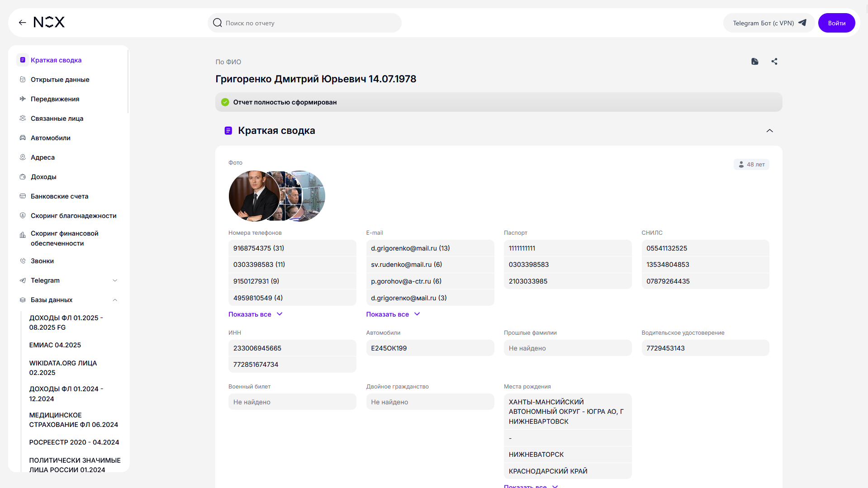Screen dimensions: 868x488
Task: Click the Адреса location icon
Action: pos(23,157)
